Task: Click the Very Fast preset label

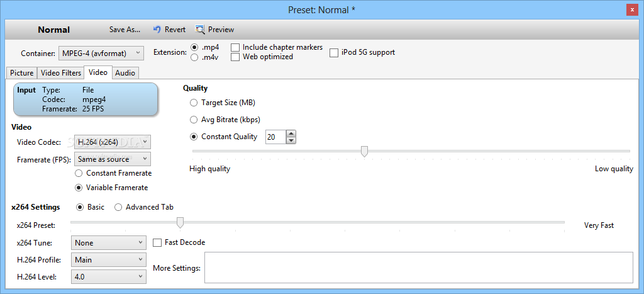Action: [x=599, y=225]
